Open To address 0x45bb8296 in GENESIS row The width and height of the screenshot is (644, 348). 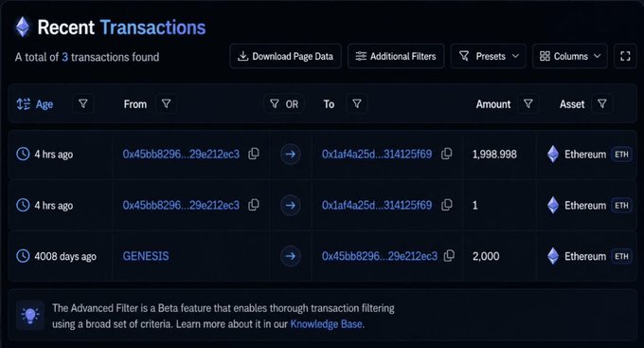coord(380,256)
